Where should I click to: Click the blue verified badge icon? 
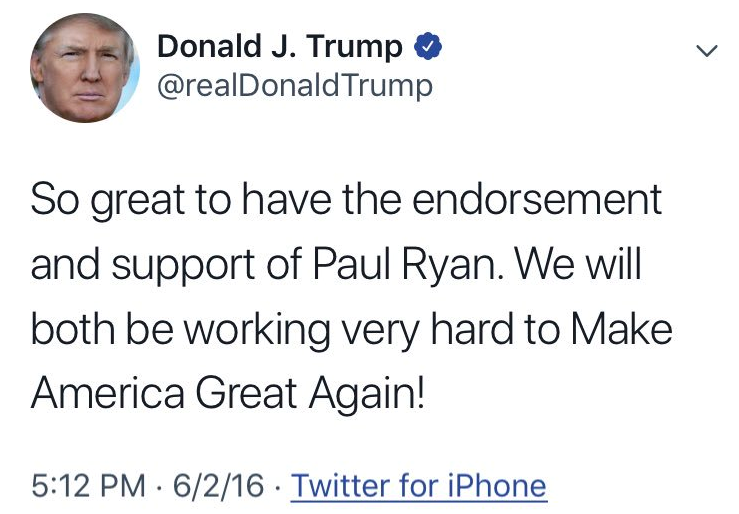pyautogui.click(x=424, y=46)
